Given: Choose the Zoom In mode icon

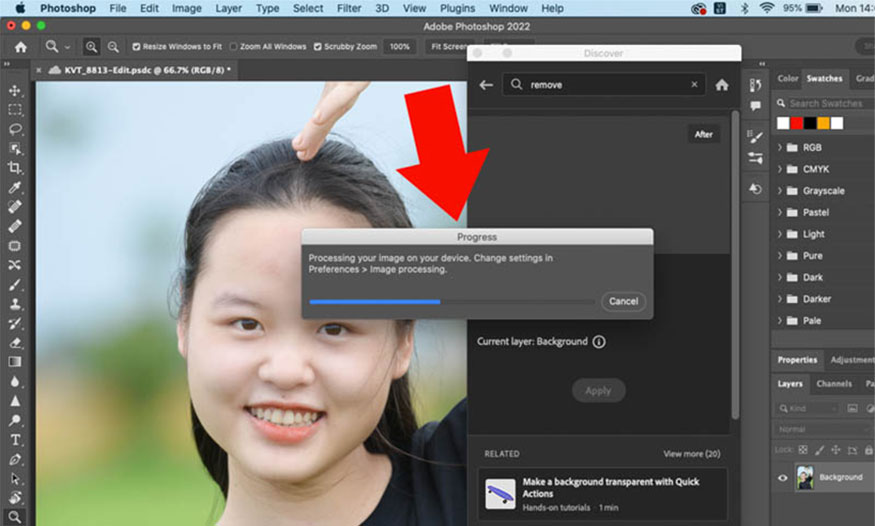Looking at the screenshot, I should [x=91, y=47].
